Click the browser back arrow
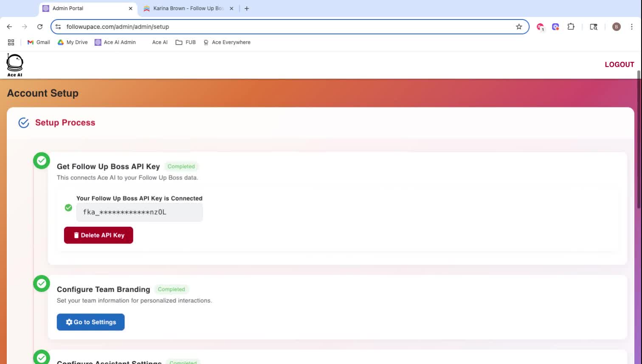 [9, 27]
